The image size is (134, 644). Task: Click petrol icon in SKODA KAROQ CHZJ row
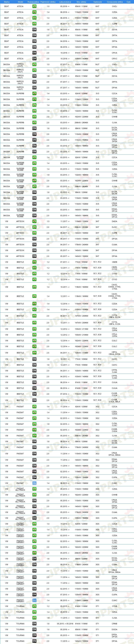(34, 64)
